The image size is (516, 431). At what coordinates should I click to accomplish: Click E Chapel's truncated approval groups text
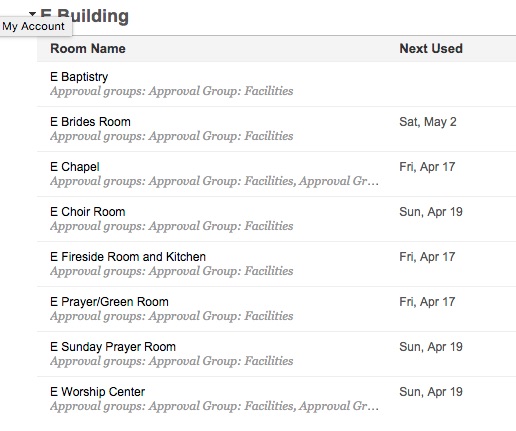click(214, 181)
